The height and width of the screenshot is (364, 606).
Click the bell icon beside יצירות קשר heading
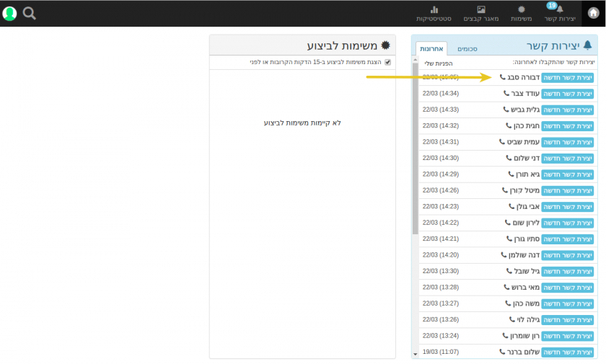[x=587, y=45]
